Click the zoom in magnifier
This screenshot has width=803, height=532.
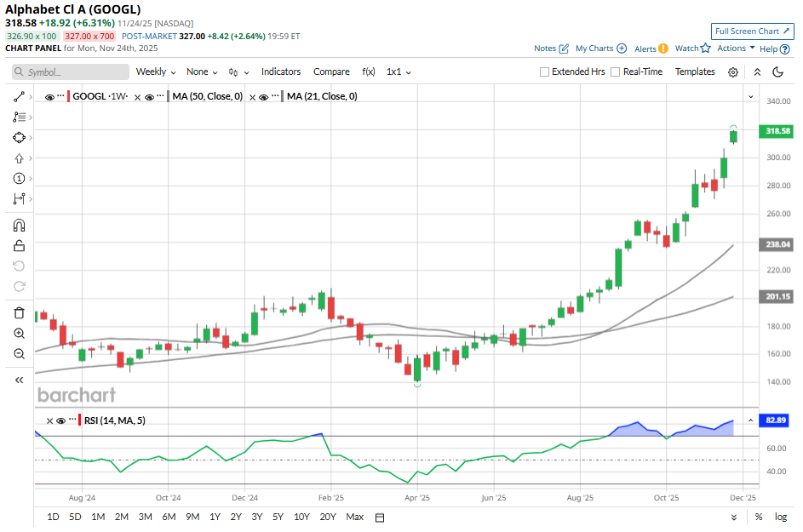point(19,334)
